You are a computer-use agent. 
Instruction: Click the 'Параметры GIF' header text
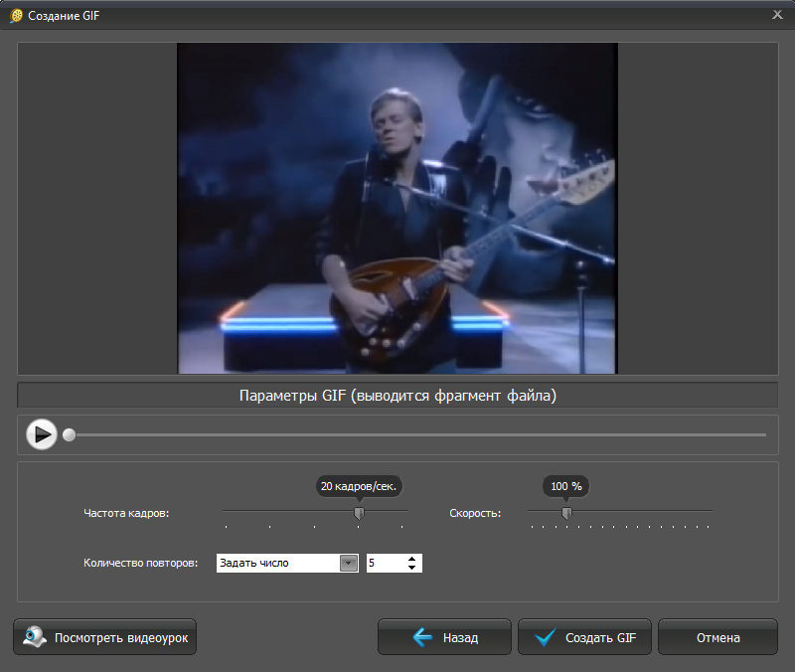(x=398, y=395)
